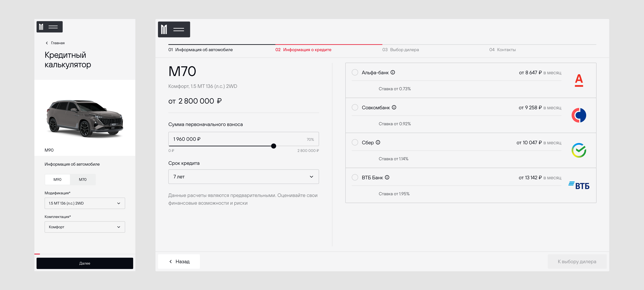Select Совкомбанк radio option
The height and width of the screenshot is (290, 644).
click(355, 107)
